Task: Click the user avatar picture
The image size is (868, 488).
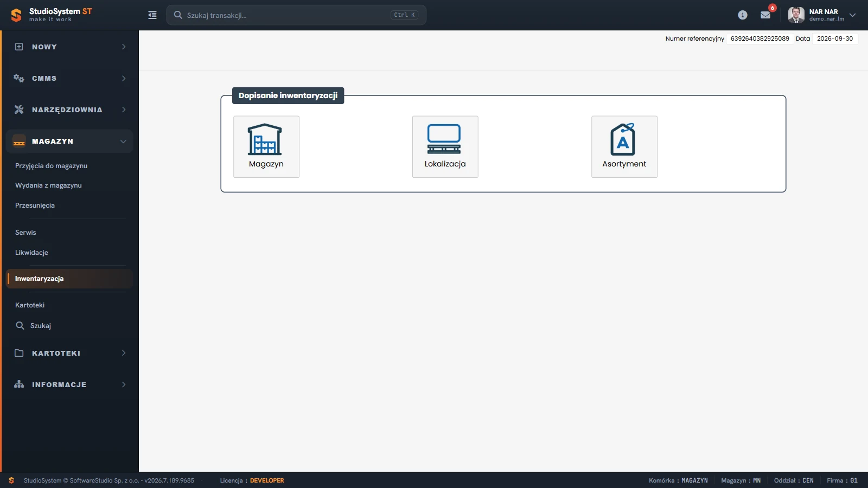Action: pos(796,15)
